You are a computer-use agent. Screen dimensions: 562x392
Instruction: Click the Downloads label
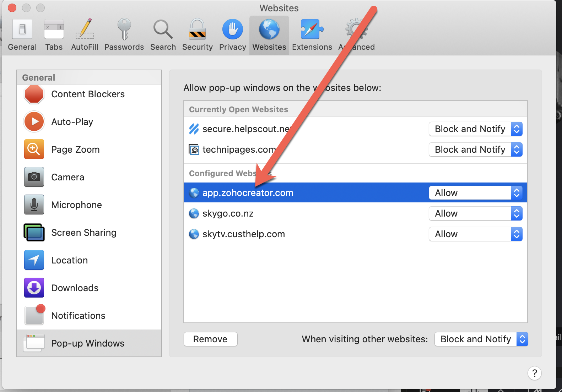(75, 288)
